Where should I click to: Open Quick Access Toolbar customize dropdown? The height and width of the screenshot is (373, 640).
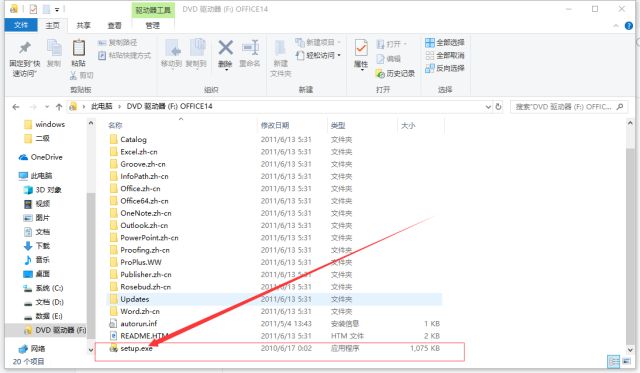coord(57,9)
